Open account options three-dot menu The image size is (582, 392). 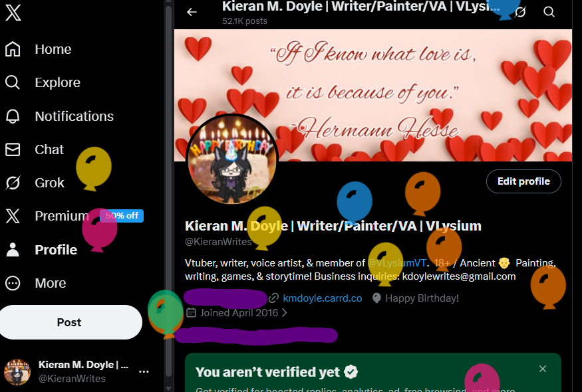coord(144,371)
